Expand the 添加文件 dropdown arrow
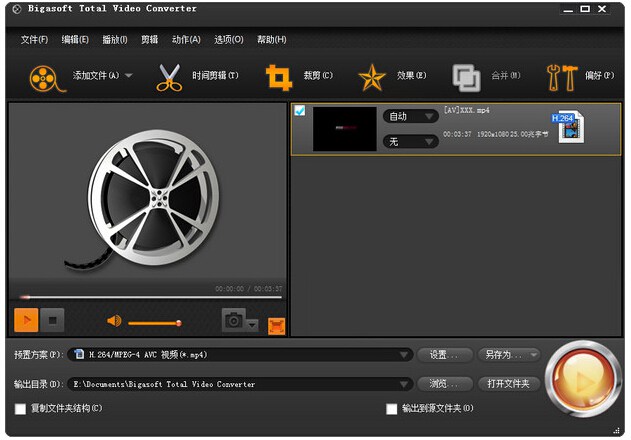 coord(129,75)
